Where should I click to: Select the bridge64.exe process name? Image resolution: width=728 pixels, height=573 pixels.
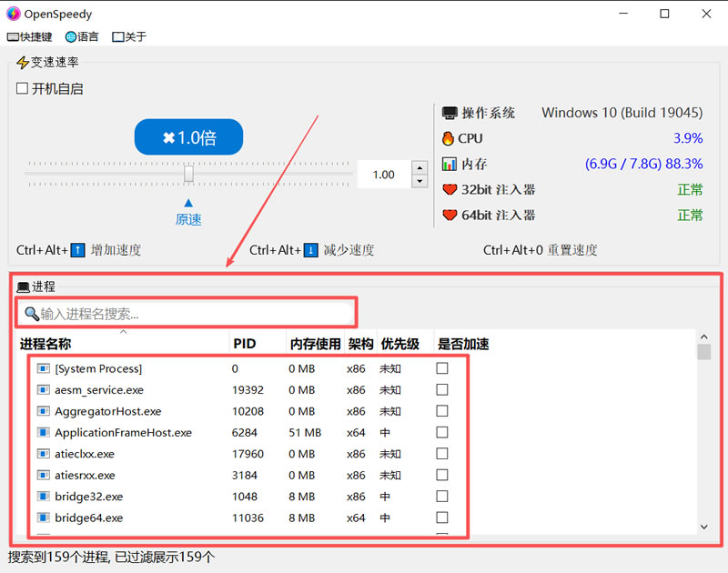pyautogui.click(x=88, y=518)
